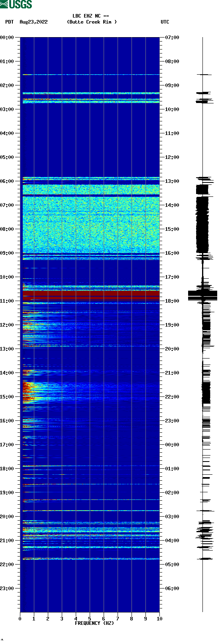
Task: Click the 06:00 PDT time label
Action: pyautogui.click(x=7, y=181)
